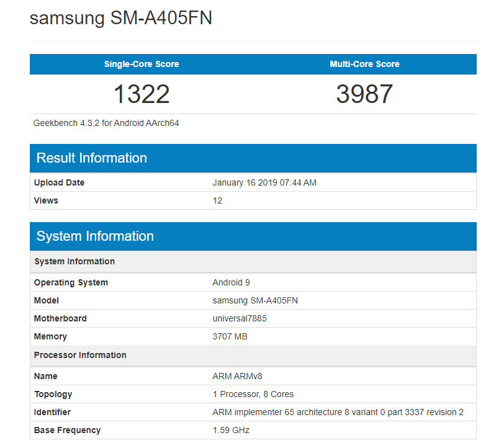
Task: Click the Multi-Core Score header
Action: [x=364, y=64]
